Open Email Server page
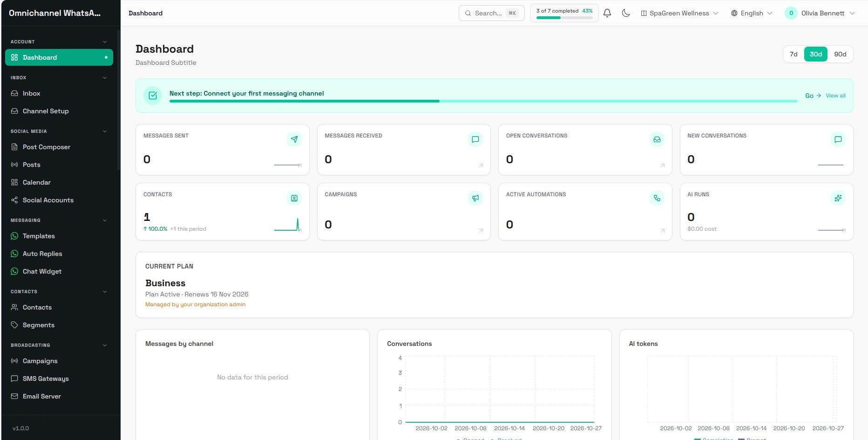This screenshot has width=868, height=440. [x=59, y=396]
